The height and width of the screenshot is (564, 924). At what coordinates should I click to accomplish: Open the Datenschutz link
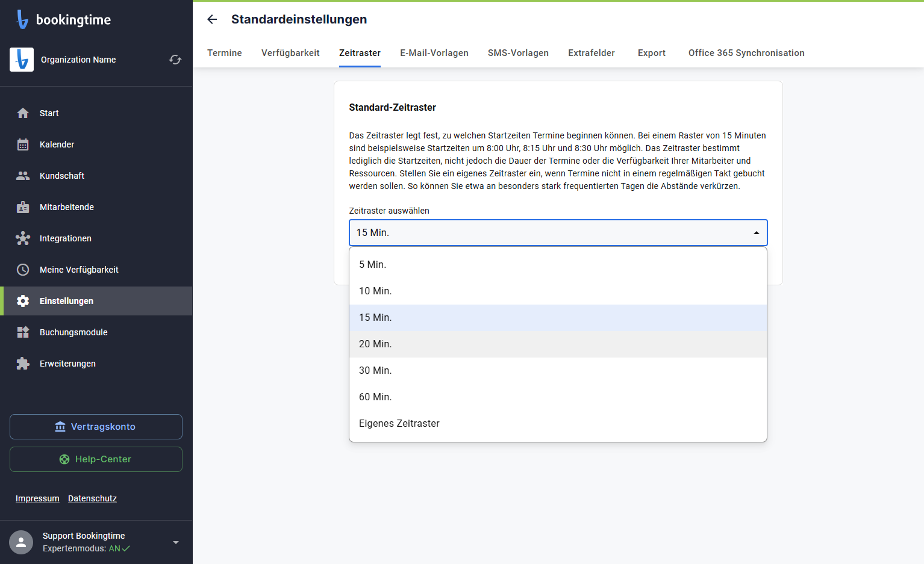[x=92, y=498]
